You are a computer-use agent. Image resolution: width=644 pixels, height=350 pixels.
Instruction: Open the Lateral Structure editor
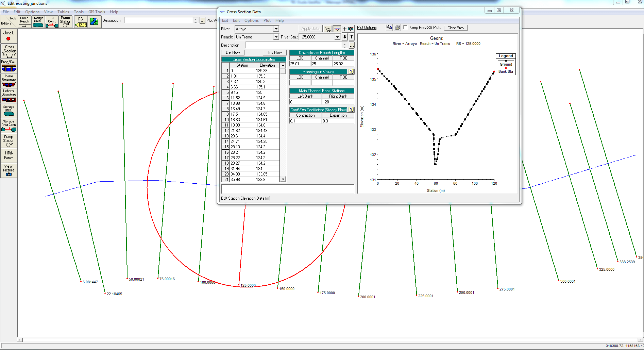pyautogui.click(x=9, y=96)
